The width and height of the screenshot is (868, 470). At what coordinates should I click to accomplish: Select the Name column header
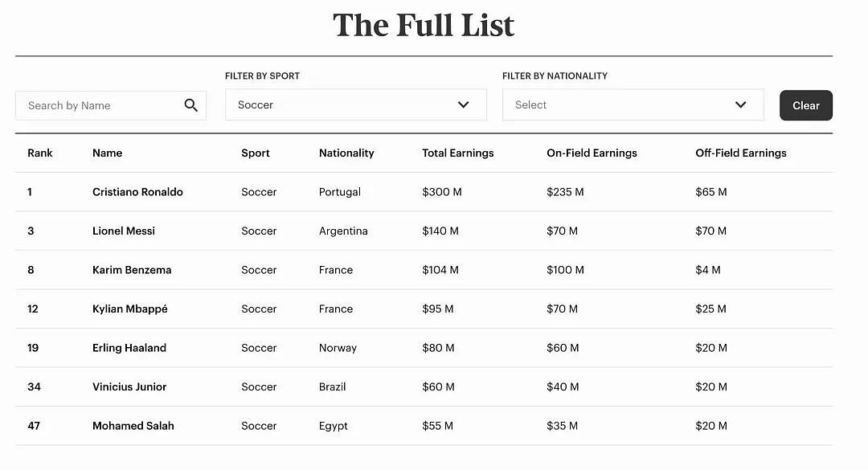pos(108,153)
